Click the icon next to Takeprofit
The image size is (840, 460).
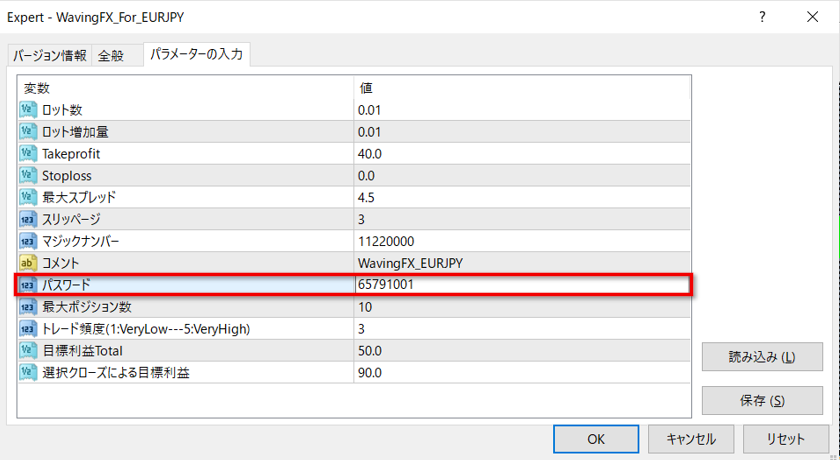28,154
